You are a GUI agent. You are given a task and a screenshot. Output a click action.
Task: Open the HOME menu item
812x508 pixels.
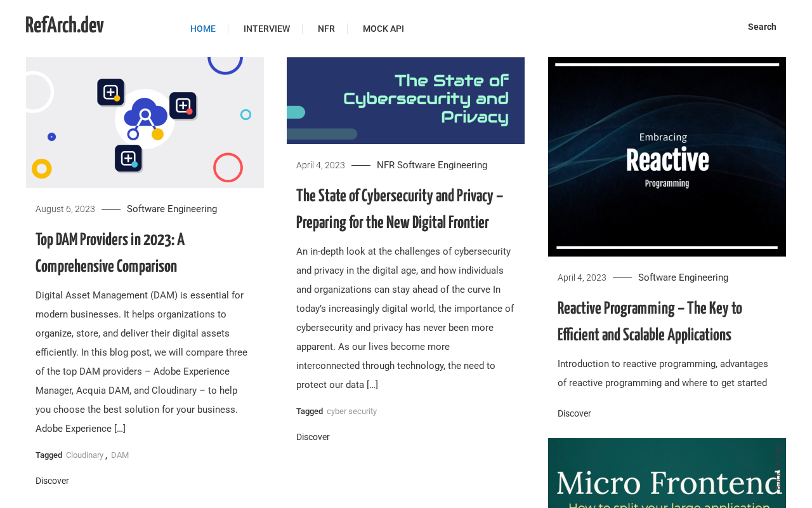pyautogui.click(x=203, y=29)
